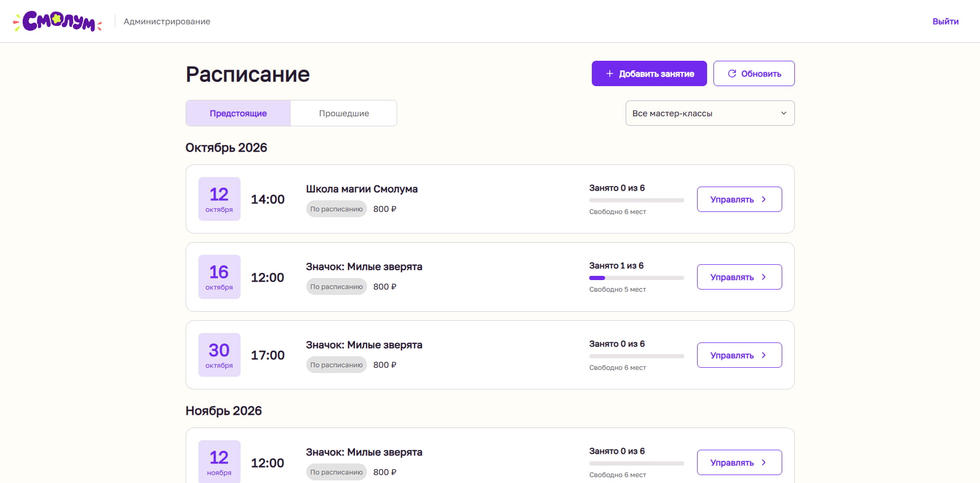Open the Смолум logo home link
This screenshot has height=483, width=980.
click(57, 21)
